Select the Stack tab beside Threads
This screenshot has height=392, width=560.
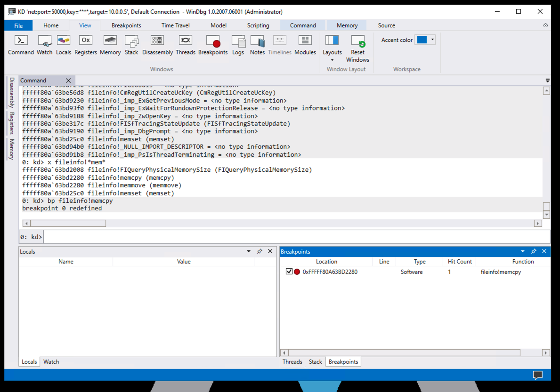pyautogui.click(x=315, y=361)
